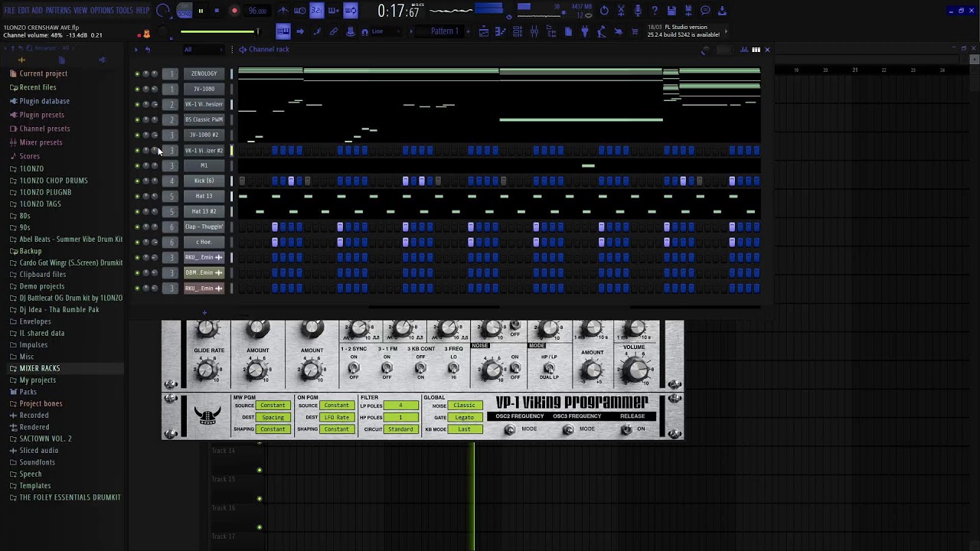Flip the 3-1 FM toggle switch
This screenshot has height=551, width=980.
[x=387, y=369]
